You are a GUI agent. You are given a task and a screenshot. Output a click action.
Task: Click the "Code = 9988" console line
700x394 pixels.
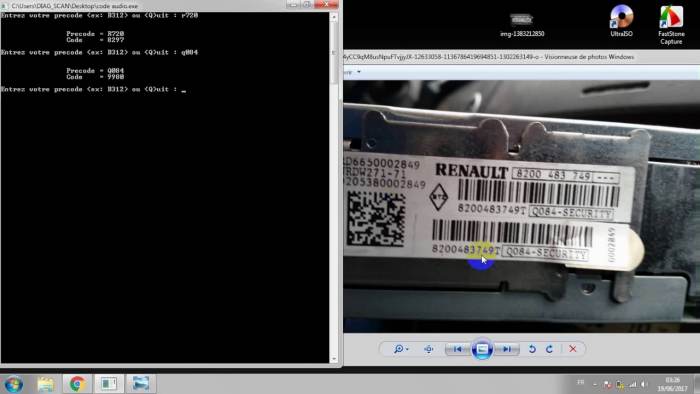click(x=95, y=77)
